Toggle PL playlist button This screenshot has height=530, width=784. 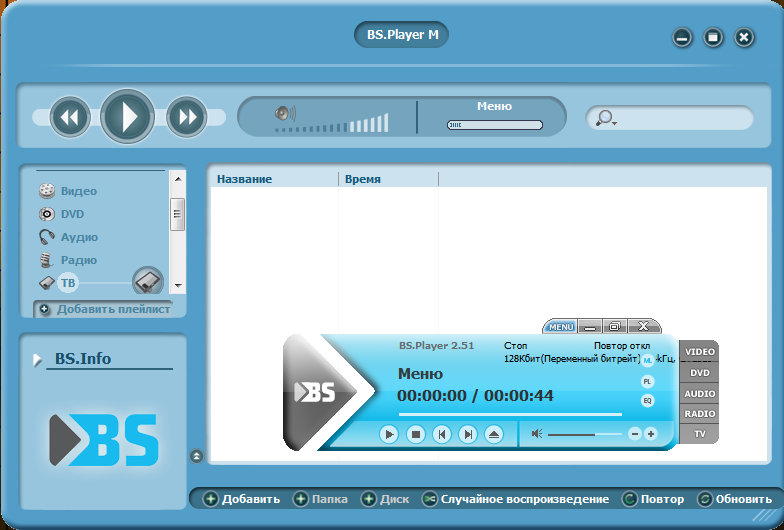[x=648, y=382]
